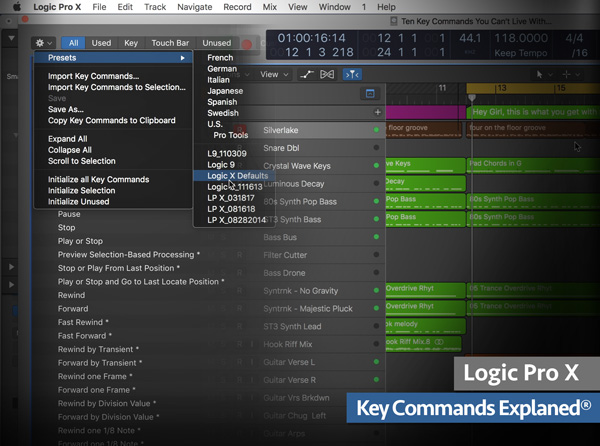Click the document icon in window title bar
Viewport: 600px width, 446px height.
393,21
